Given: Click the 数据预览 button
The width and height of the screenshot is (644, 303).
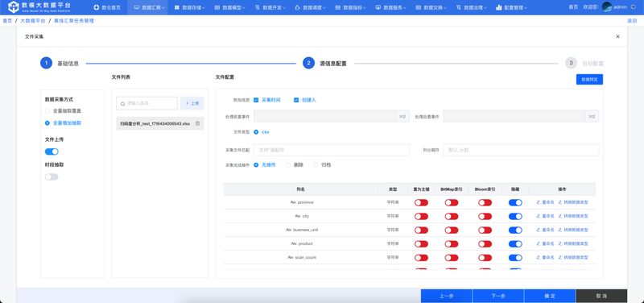Looking at the screenshot, I should (589, 79).
